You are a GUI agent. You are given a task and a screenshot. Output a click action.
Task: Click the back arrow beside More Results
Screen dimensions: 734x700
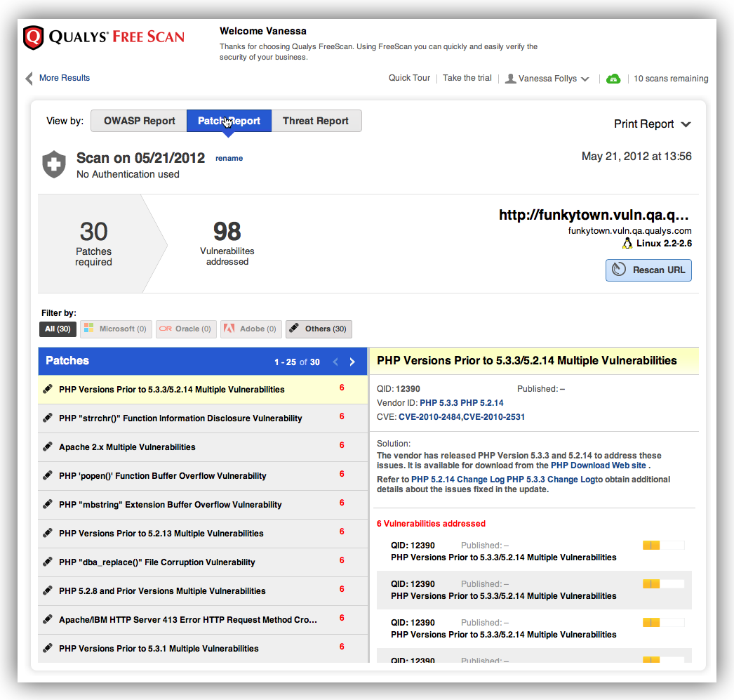[29, 78]
